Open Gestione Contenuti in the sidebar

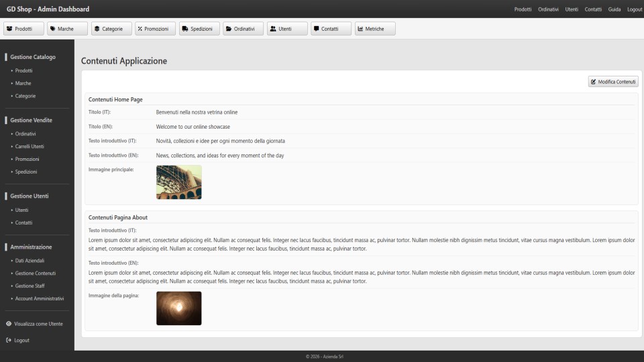point(36,274)
